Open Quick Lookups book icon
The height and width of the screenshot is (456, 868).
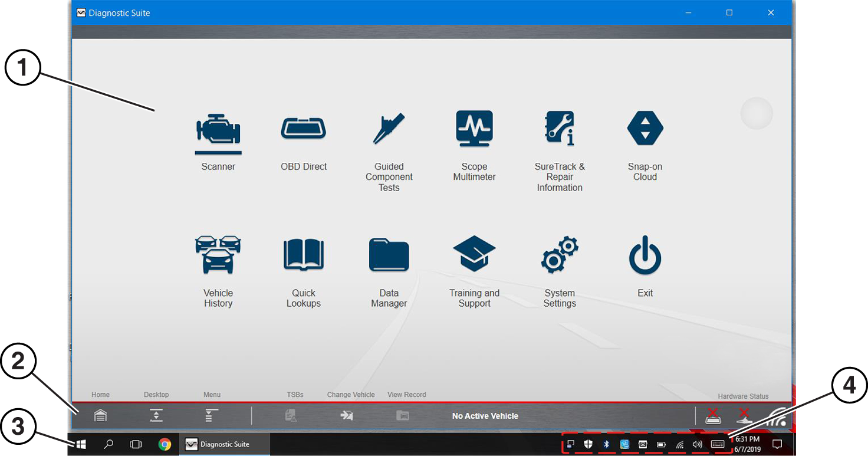304,255
